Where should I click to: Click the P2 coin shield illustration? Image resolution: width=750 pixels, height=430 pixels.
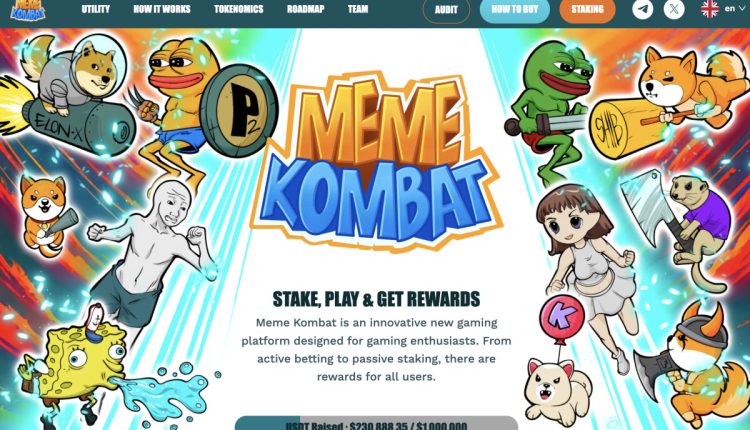click(239, 110)
